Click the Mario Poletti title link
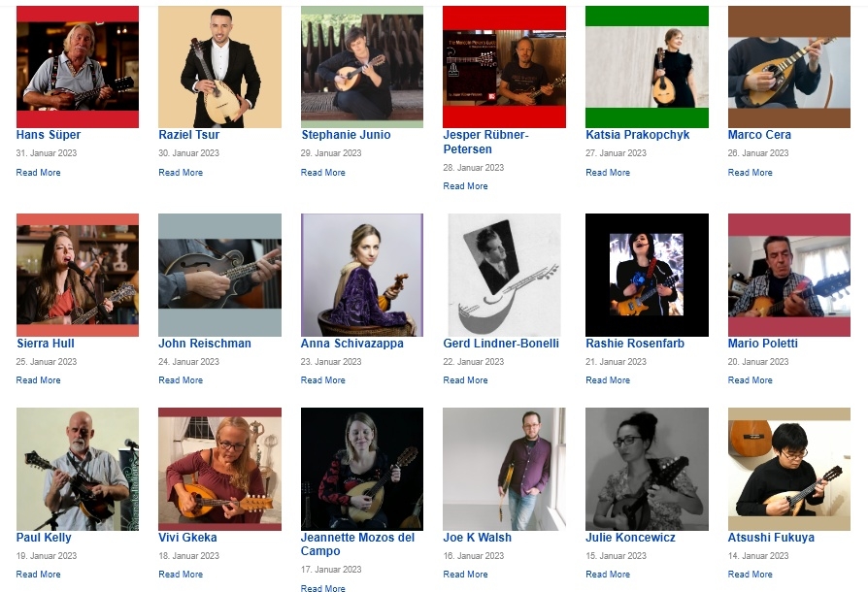This screenshot has width=868, height=592. (x=763, y=343)
